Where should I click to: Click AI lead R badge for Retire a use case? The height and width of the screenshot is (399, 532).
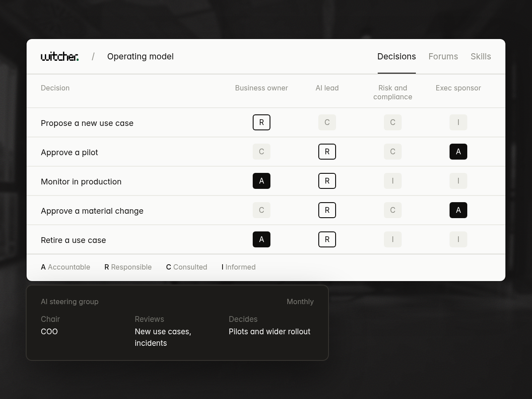(x=327, y=239)
